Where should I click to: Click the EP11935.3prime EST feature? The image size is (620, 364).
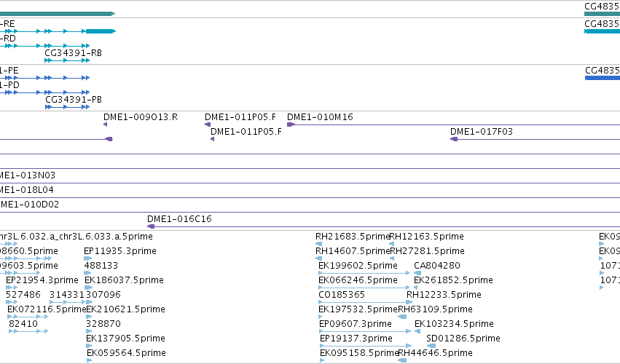coord(87,258)
